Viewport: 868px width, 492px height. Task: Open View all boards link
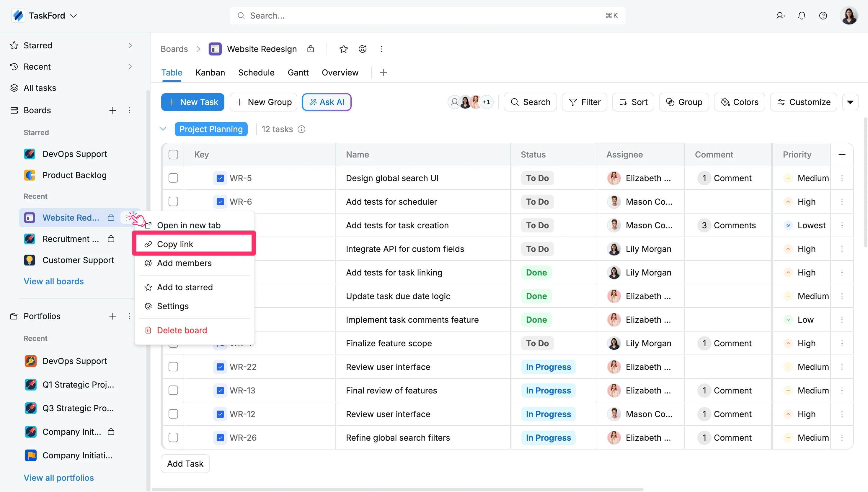(x=53, y=281)
